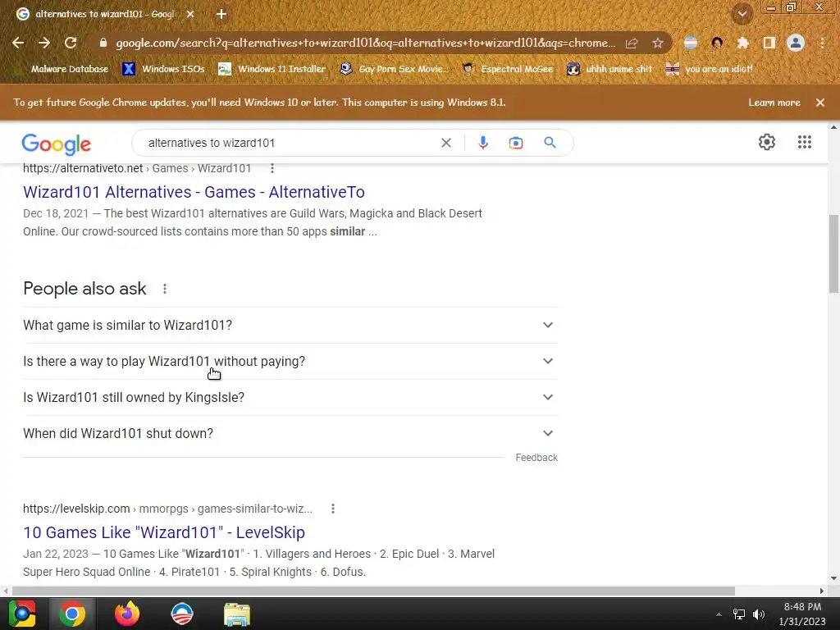Click the scroll right arrow
The width and height of the screenshot is (840, 630).
(x=821, y=591)
